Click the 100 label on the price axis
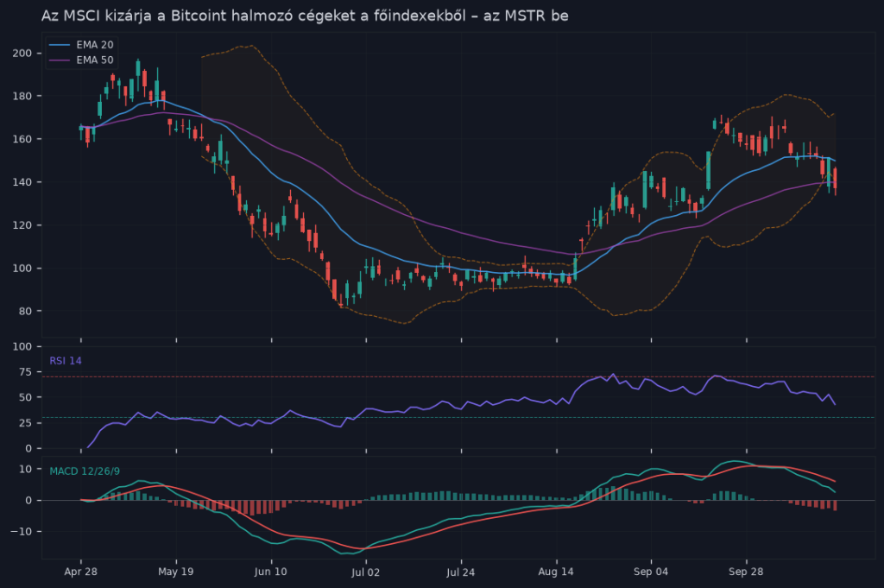The width and height of the screenshot is (884, 588). (22, 268)
